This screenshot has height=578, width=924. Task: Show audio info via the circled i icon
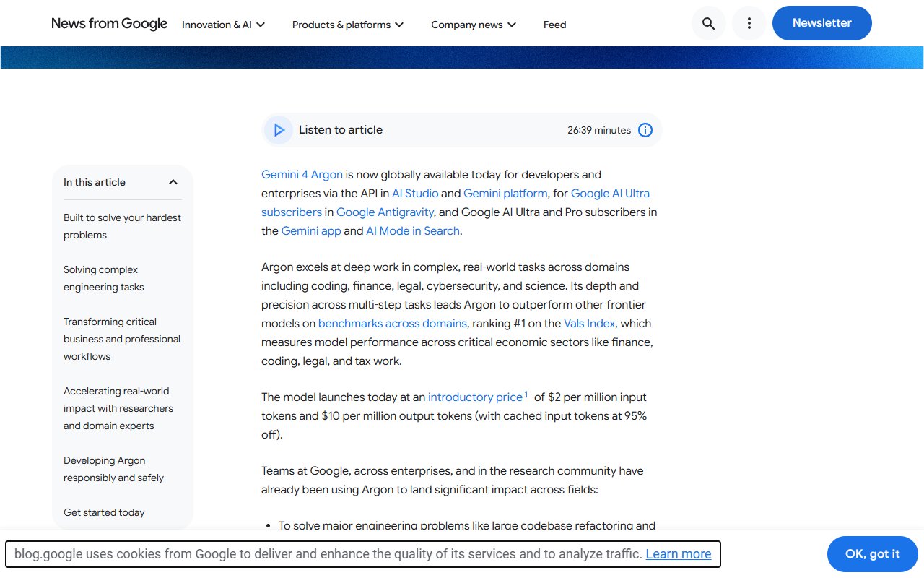645,130
